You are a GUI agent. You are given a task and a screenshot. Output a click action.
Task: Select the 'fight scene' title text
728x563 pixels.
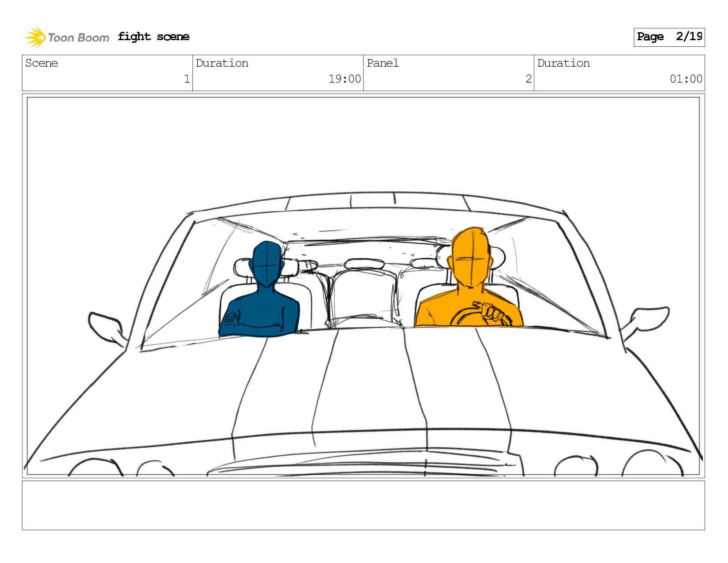coord(154,37)
